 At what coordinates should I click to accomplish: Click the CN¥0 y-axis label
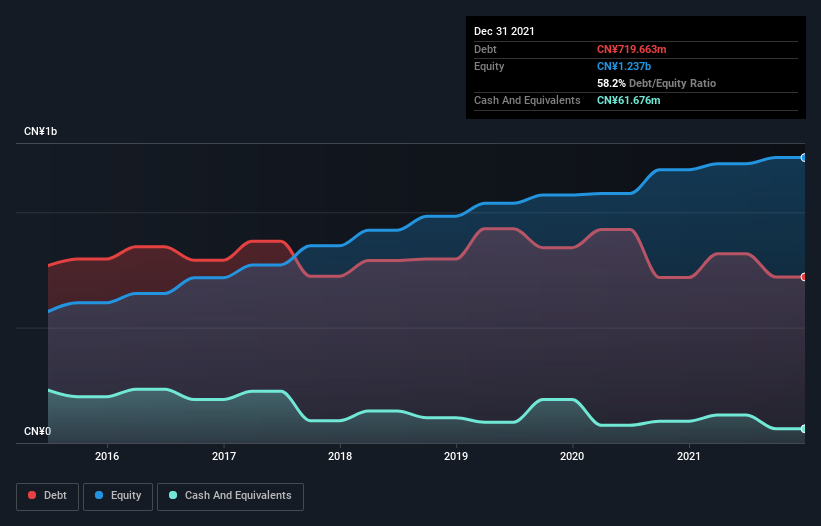click(x=38, y=431)
